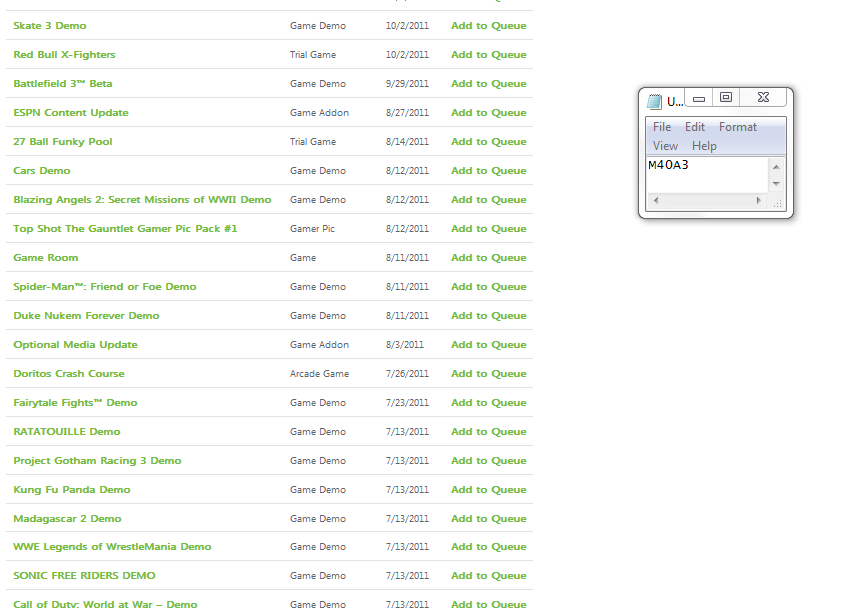Open the Madagascar 2 Demo link
The height and width of the screenshot is (608, 842).
pos(67,519)
